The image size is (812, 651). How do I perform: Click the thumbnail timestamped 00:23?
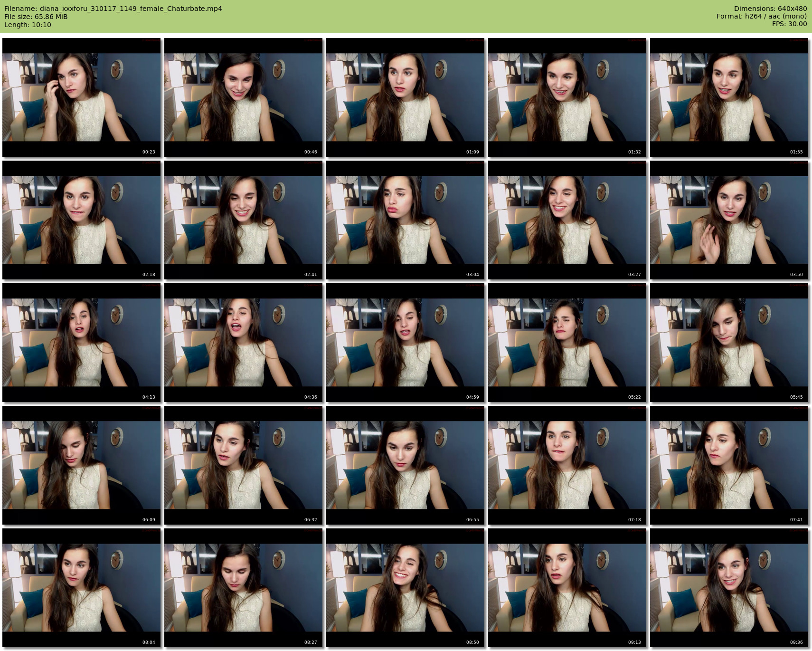(x=82, y=97)
